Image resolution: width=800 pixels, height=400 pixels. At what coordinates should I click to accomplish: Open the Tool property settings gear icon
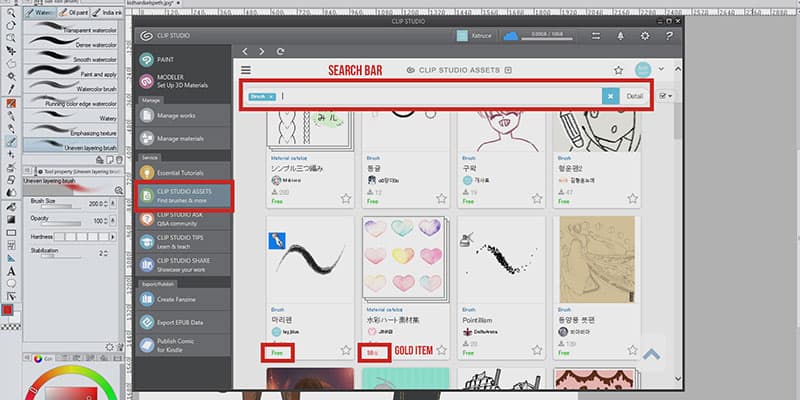(x=109, y=347)
